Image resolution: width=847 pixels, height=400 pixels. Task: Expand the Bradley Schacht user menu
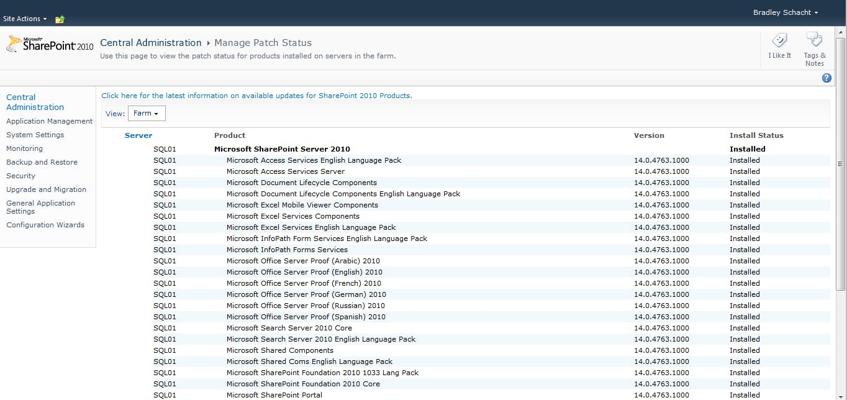[785, 12]
